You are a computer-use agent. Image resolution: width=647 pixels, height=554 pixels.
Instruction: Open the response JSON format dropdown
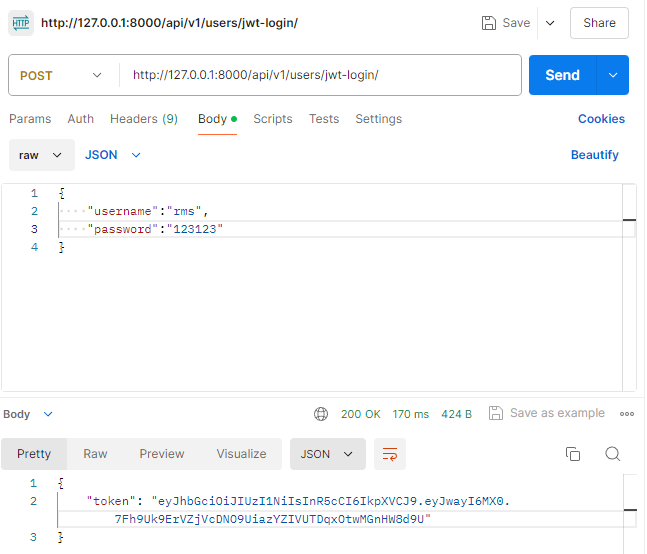click(328, 454)
